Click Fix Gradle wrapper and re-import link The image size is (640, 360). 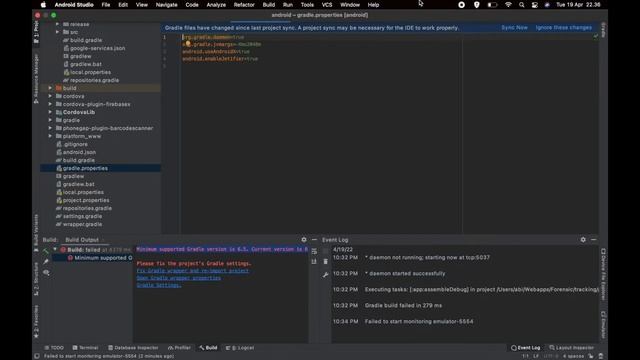193,271
